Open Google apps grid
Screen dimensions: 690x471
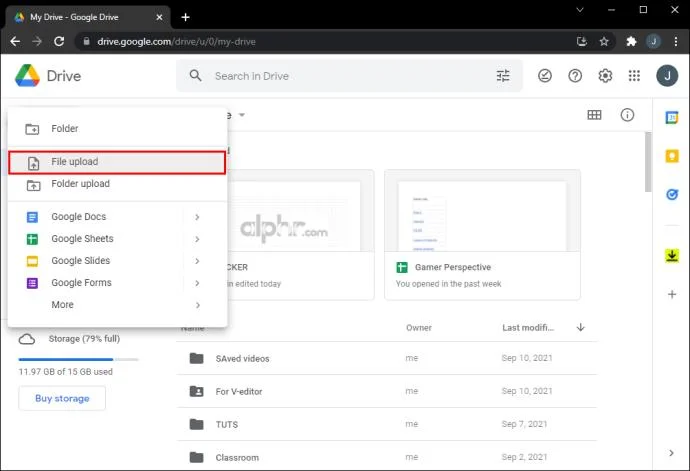point(634,76)
